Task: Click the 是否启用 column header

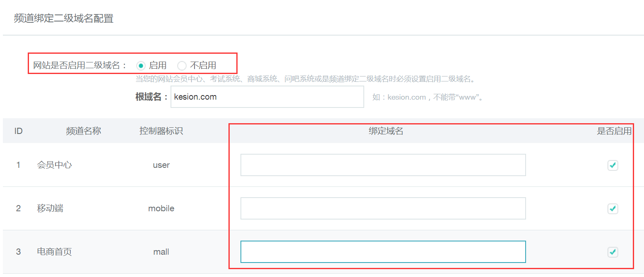Action: tap(615, 131)
